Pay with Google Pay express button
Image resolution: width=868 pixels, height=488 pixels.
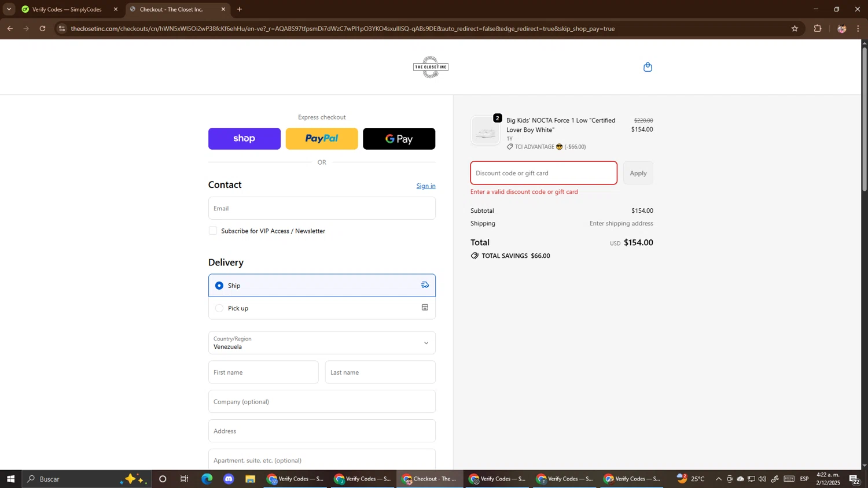[x=399, y=139]
